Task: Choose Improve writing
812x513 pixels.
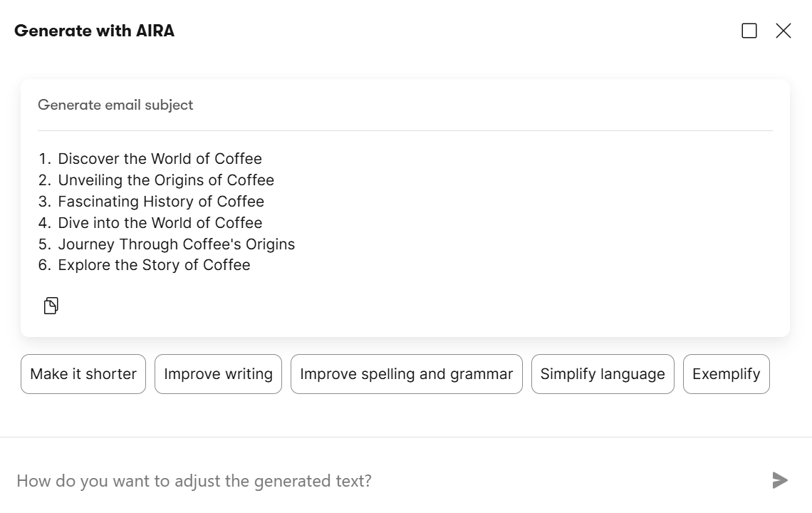Action: point(218,374)
